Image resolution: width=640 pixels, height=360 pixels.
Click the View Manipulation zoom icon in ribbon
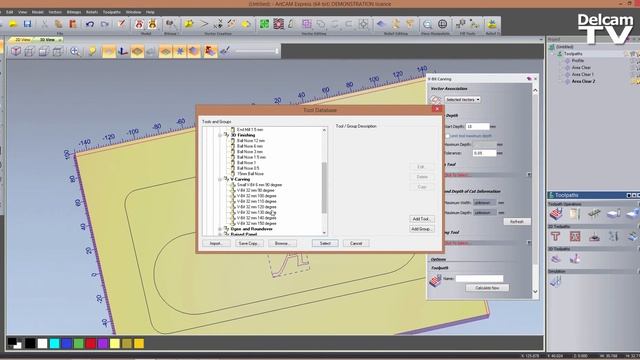point(427,24)
